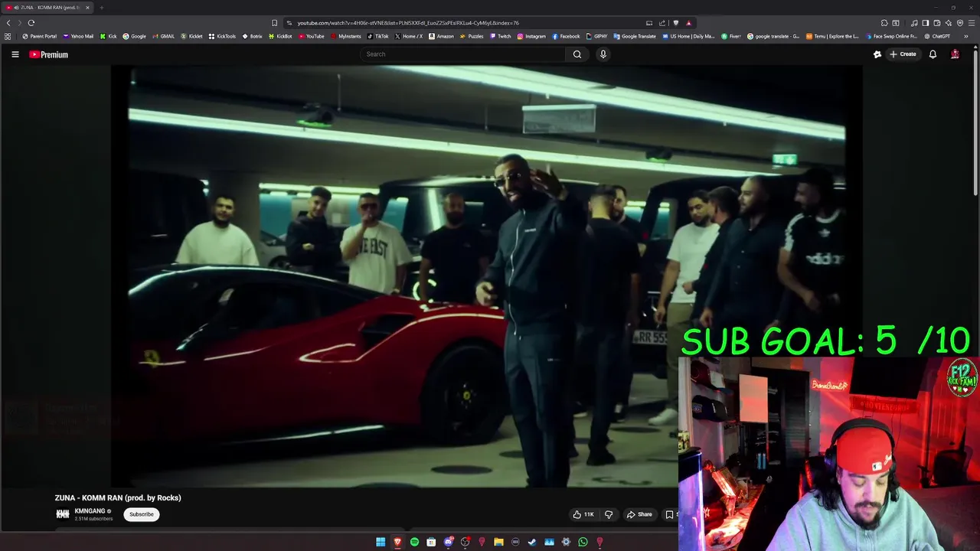Open a new browser tab with plus

pos(101,8)
